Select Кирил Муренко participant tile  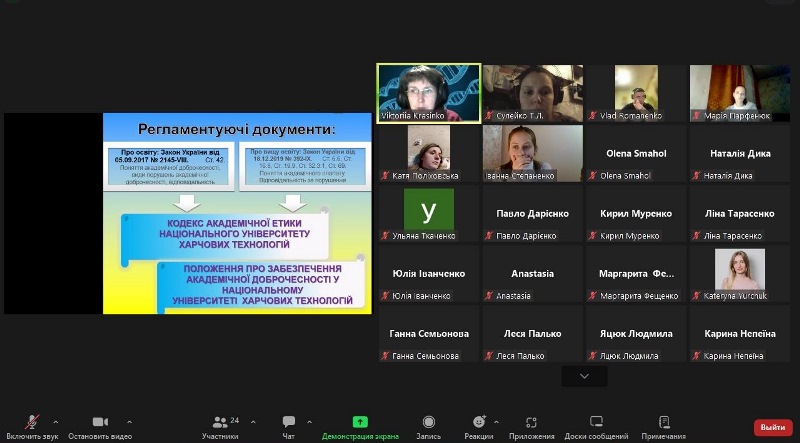click(x=636, y=213)
